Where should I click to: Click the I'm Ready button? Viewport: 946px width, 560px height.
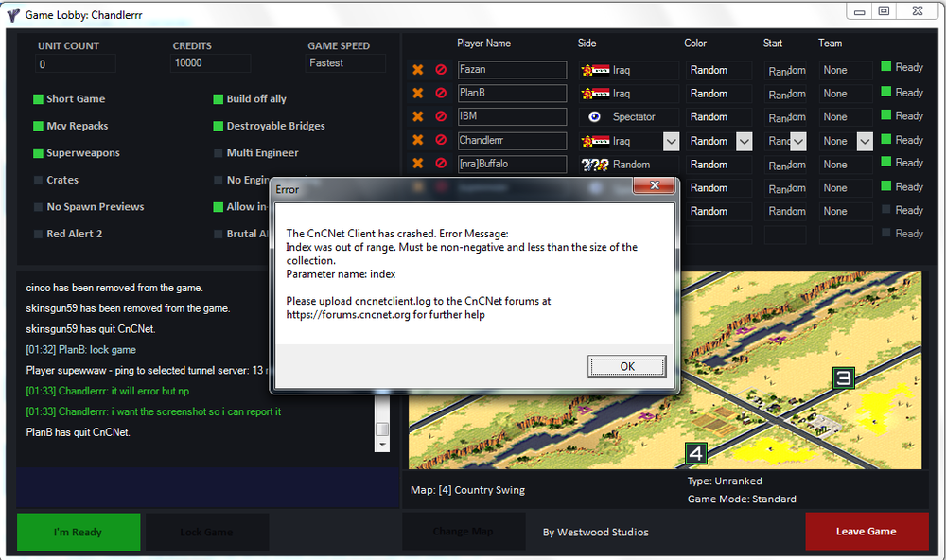79,532
